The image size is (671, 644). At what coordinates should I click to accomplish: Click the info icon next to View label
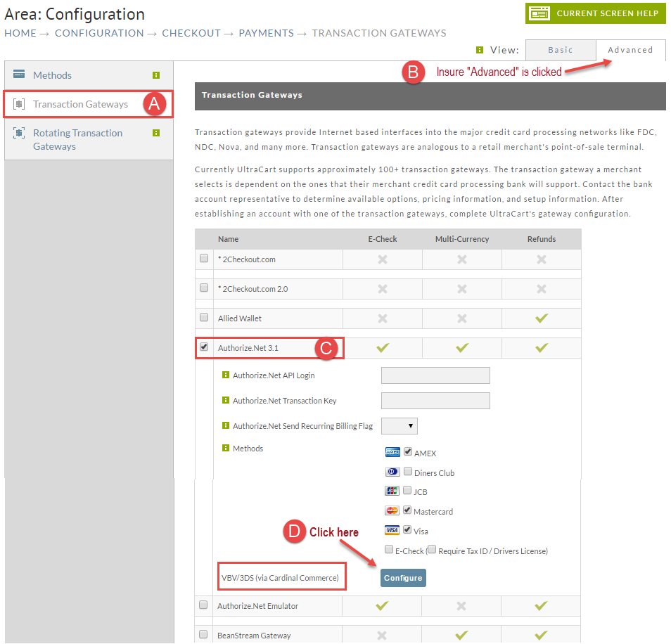pos(480,50)
